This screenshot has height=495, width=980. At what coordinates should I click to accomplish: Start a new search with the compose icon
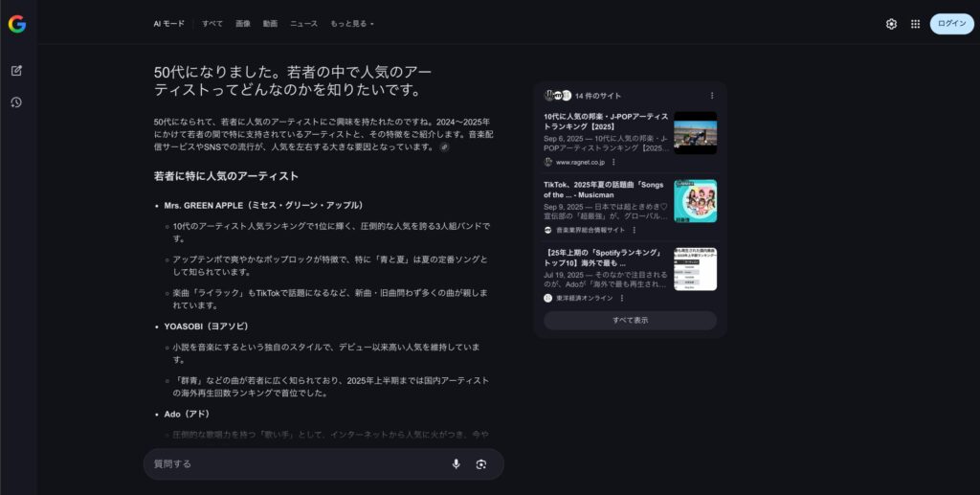[x=17, y=71]
